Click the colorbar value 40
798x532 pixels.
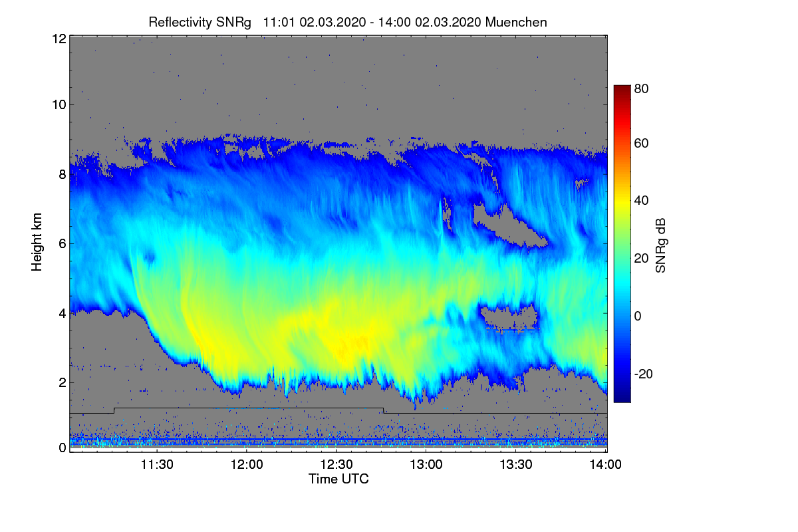(641, 201)
